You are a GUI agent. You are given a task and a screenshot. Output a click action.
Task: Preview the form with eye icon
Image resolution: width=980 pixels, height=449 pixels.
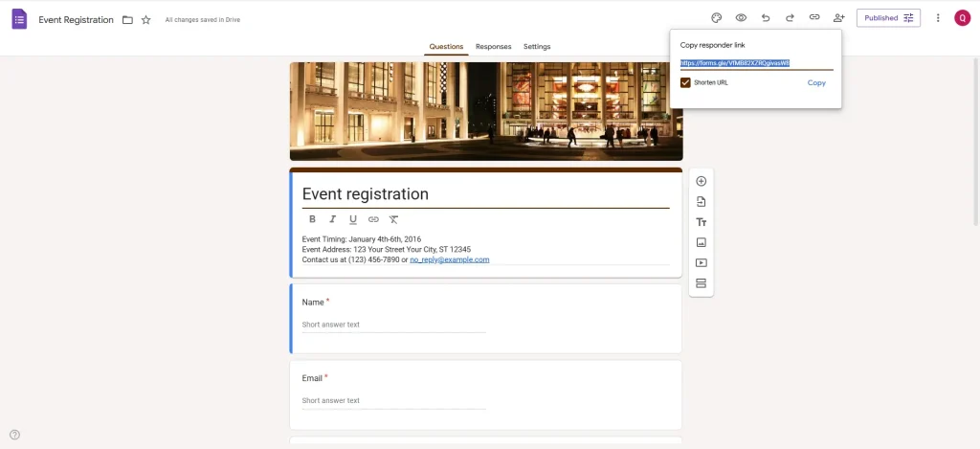tap(741, 18)
